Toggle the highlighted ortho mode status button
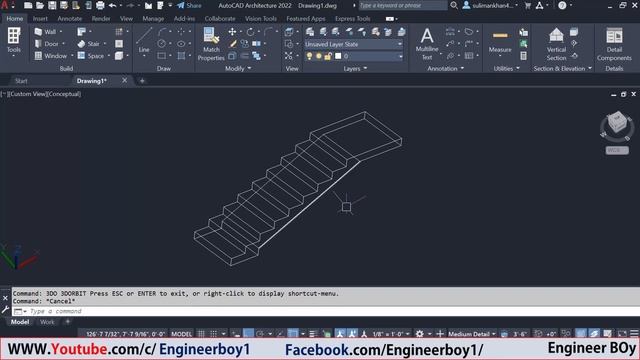640x360 pixels. [248, 334]
